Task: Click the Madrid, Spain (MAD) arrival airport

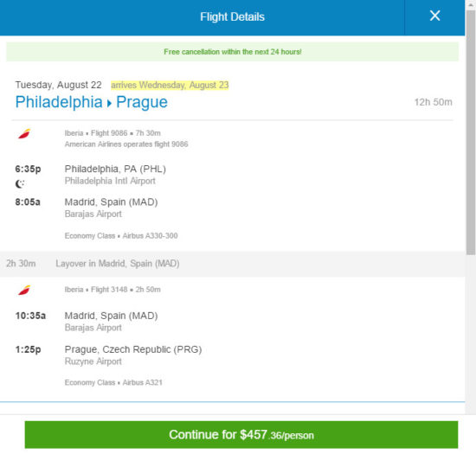Action: (111, 202)
